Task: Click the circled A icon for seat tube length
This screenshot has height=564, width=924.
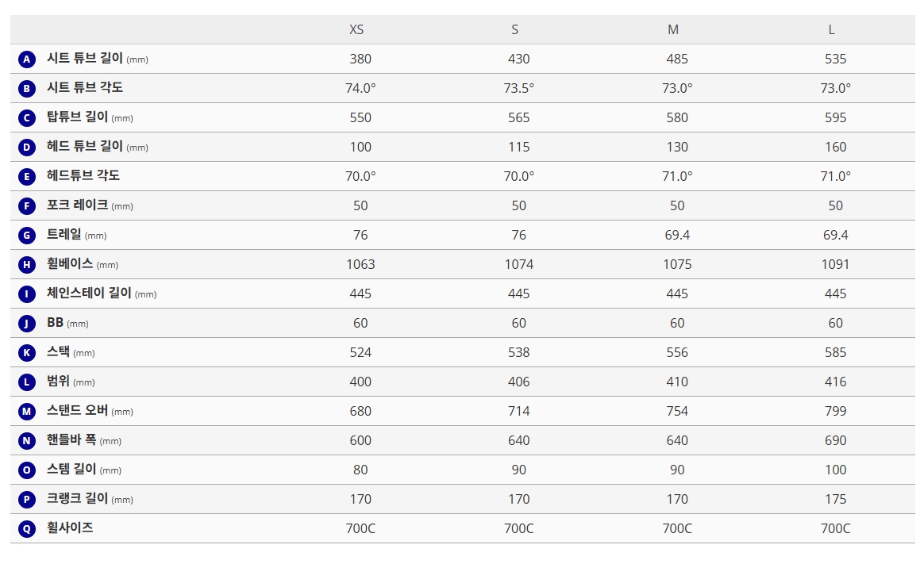Action: [27, 59]
